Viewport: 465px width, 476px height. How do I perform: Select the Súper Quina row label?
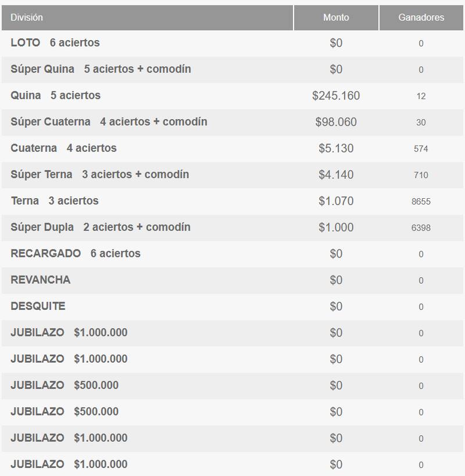[x=101, y=69]
